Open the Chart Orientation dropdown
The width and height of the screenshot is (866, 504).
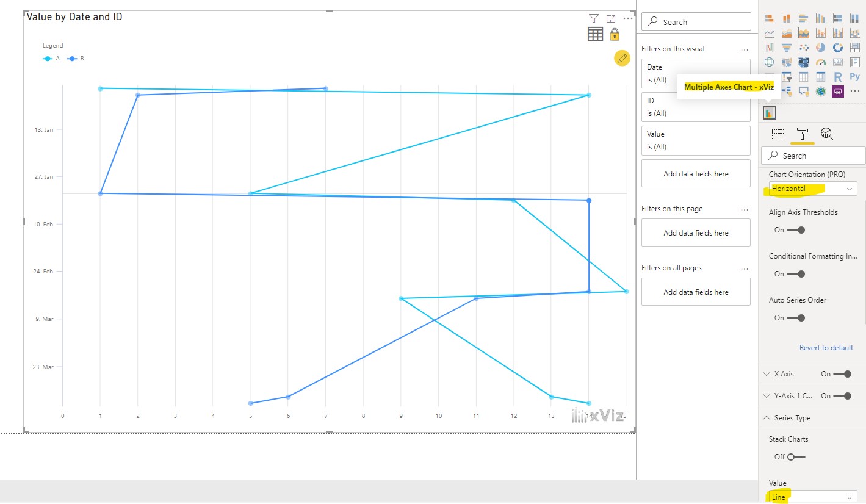[812, 189]
